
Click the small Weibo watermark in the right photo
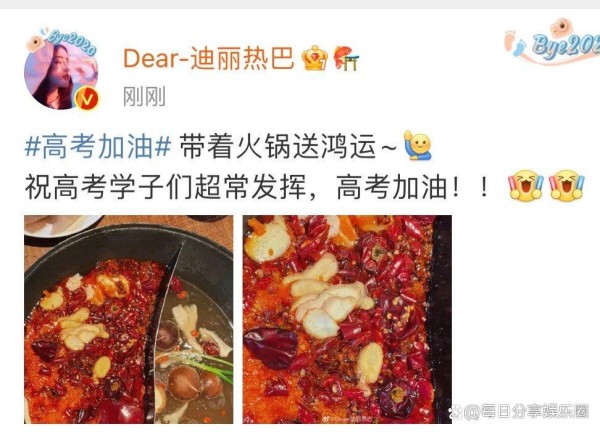pyautogui.click(x=349, y=419)
